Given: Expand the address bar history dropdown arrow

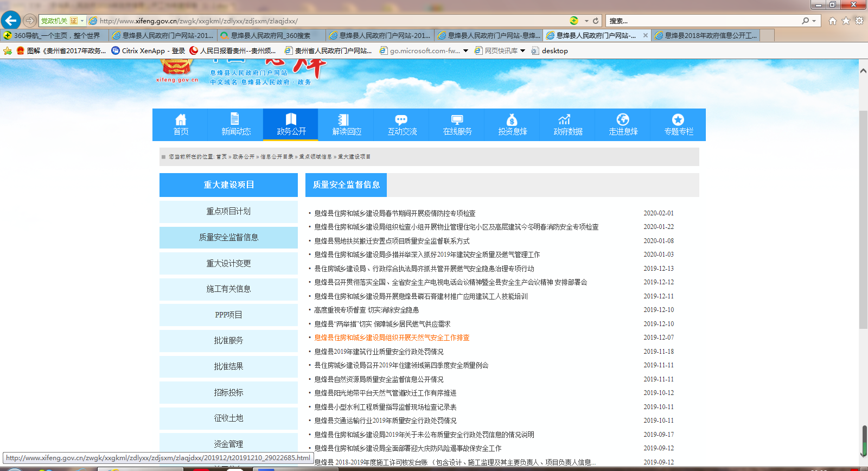Looking at the screenshot, I should pos(586,21).
